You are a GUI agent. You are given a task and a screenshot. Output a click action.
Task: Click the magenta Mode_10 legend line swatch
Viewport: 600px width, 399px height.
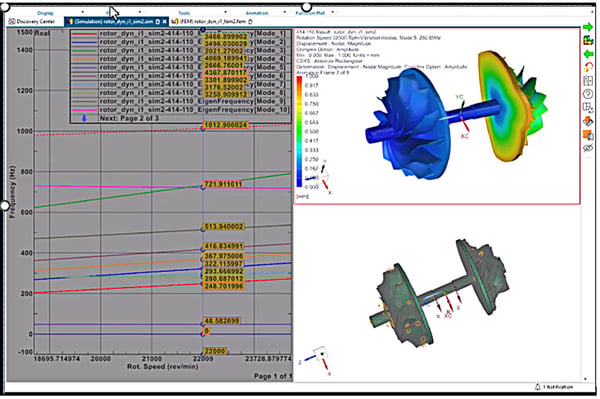pos(84,110)
